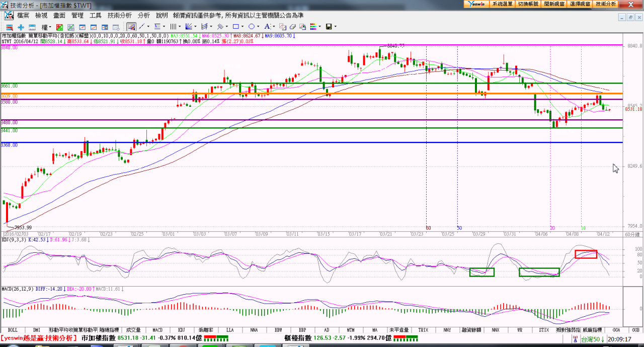Click the text annotation tool icon
This screenshot has width=644, height=347.
click(268, 27)
